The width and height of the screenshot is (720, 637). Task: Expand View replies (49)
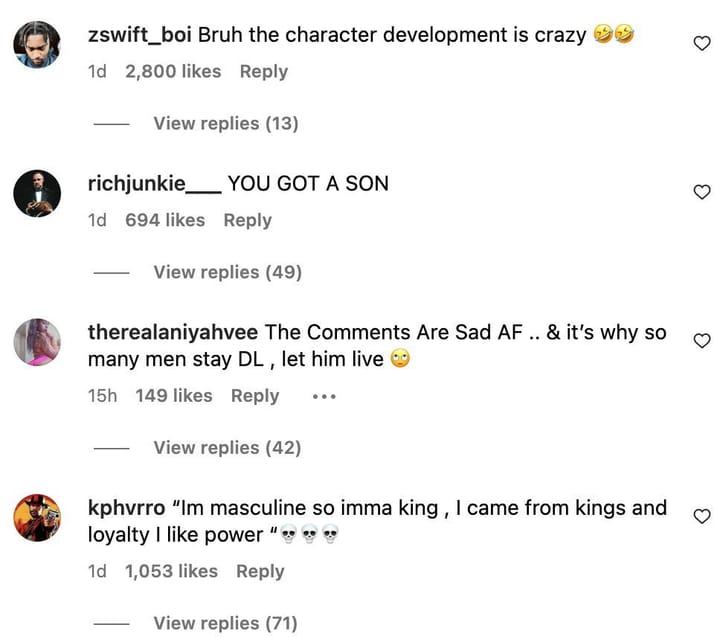227,272
